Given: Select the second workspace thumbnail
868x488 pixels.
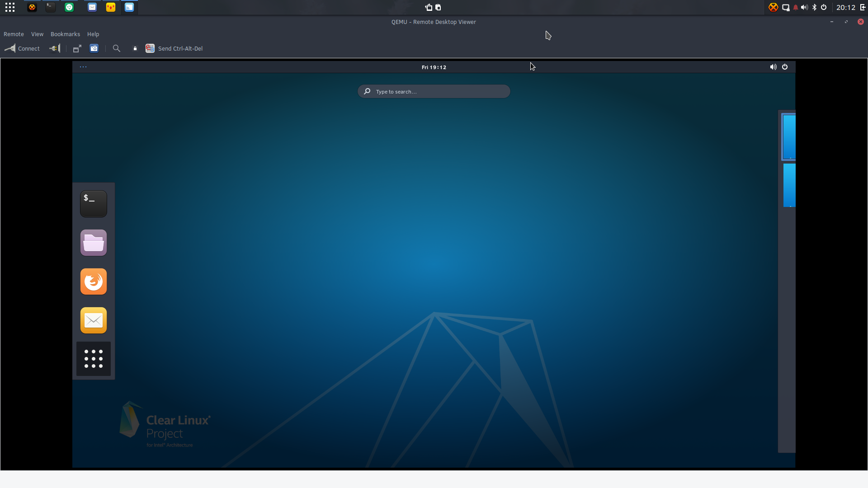Looking at the screenshot, I should [789, 186].
